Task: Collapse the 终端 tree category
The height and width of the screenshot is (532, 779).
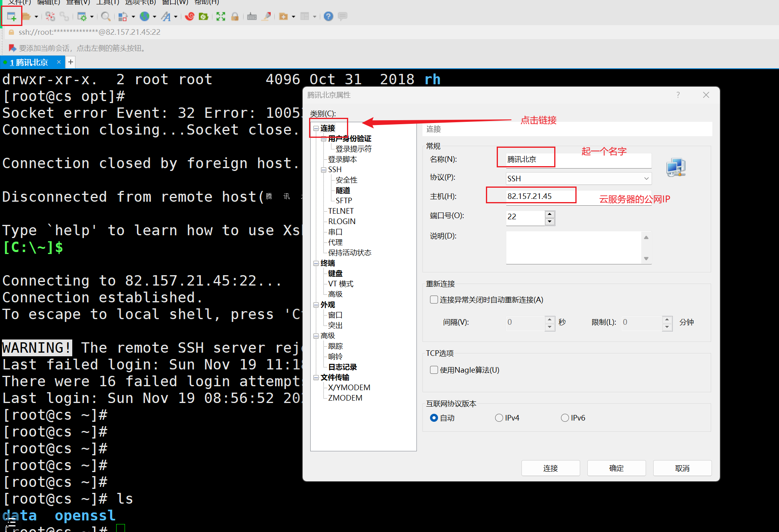Action: (x=316, y=263)
